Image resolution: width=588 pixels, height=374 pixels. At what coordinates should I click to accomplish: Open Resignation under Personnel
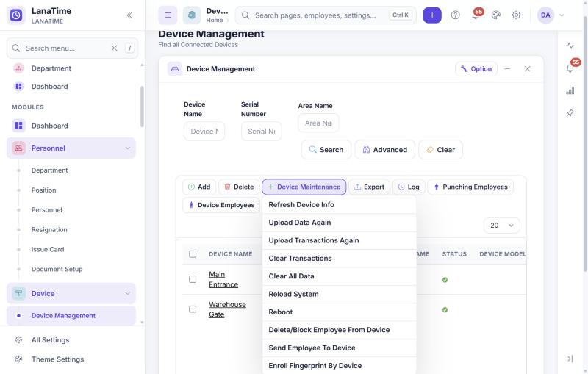(x=49, y=230)
